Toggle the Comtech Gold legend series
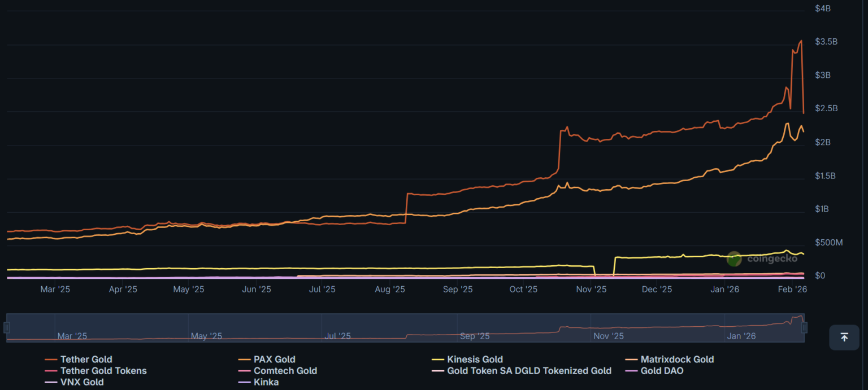The width and height of the screenshot is (868, 390). tap(278, 371)
